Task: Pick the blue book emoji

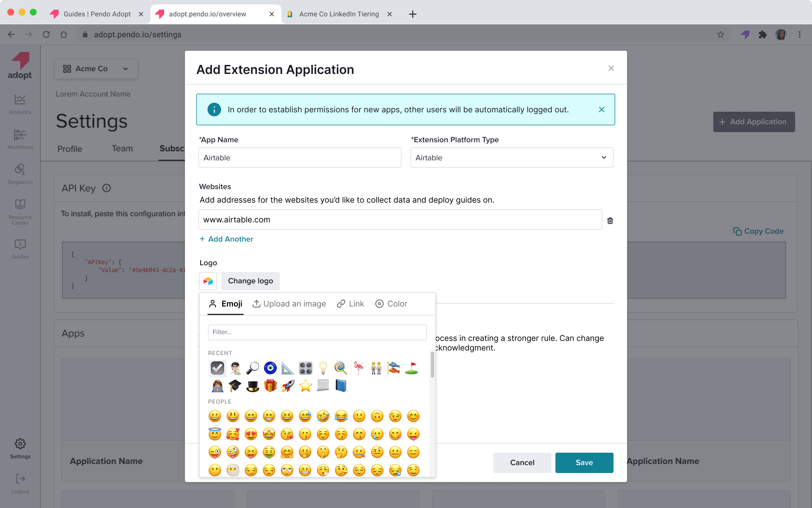Action: 341,386
